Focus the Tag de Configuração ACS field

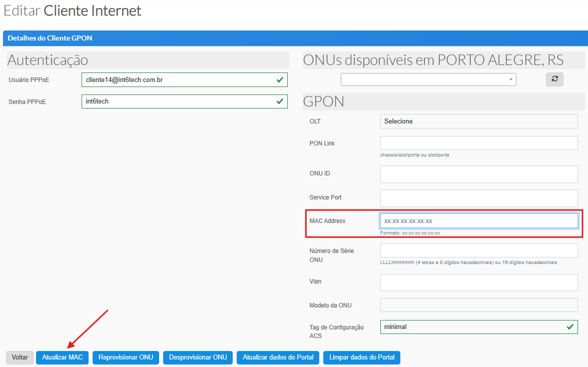[473, 327]
